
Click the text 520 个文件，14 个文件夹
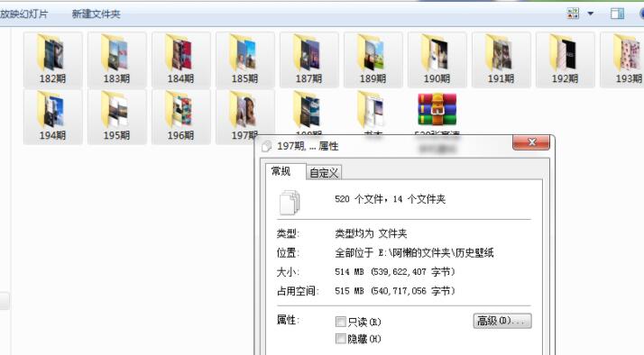coord(391,199)
